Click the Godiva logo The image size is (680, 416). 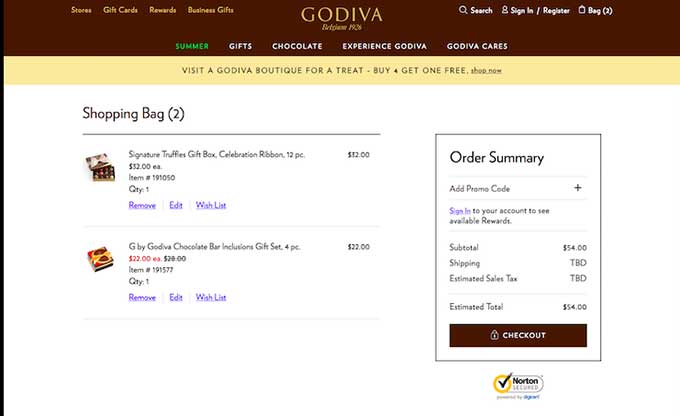click(x=340, y=17)
